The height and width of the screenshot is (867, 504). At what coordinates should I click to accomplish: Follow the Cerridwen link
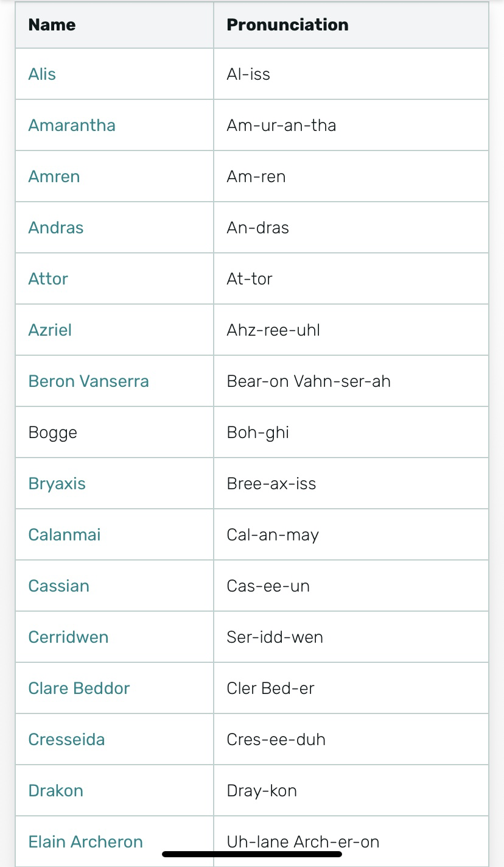(x=68, y=637)
